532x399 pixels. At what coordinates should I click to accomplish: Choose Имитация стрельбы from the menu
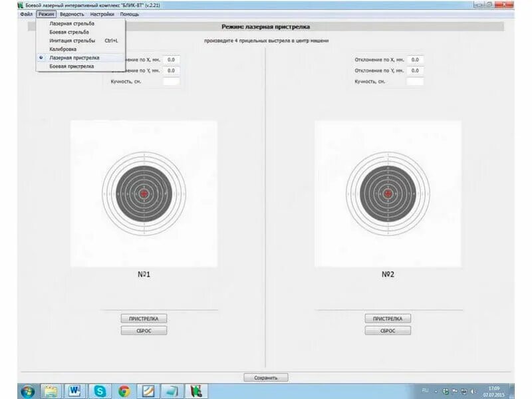click(x=80, y=41)
